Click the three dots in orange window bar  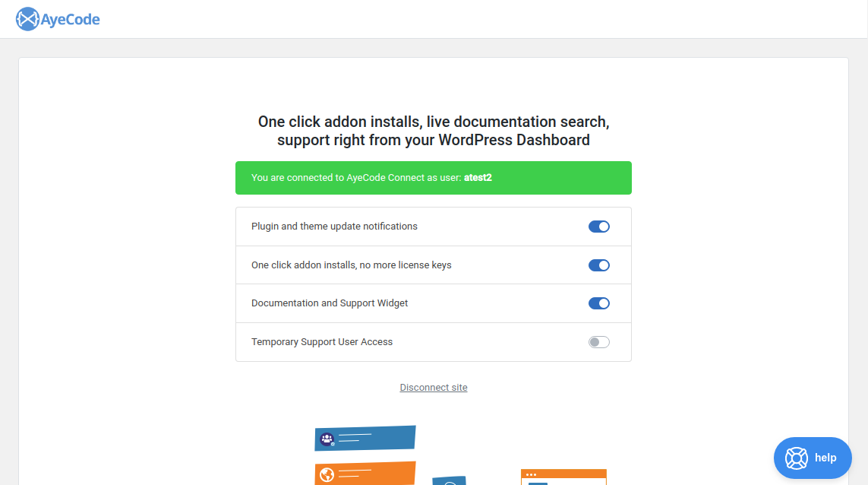532,474
